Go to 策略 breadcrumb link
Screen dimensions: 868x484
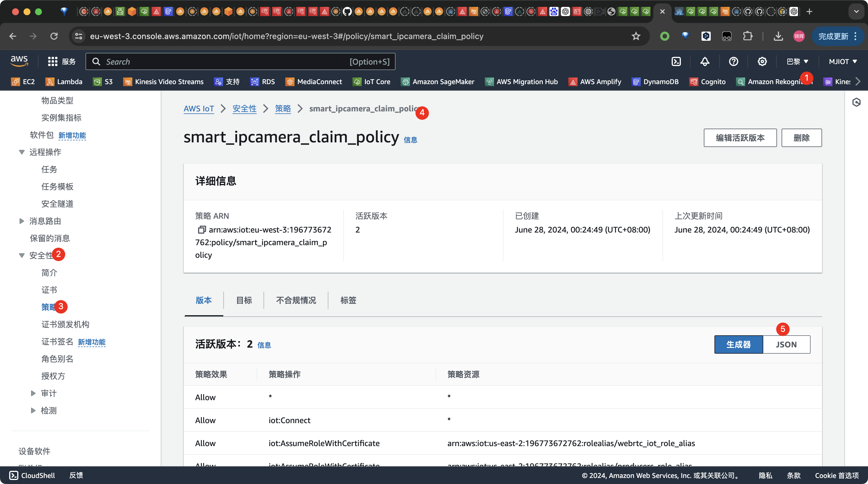click(x=283, y=109)
